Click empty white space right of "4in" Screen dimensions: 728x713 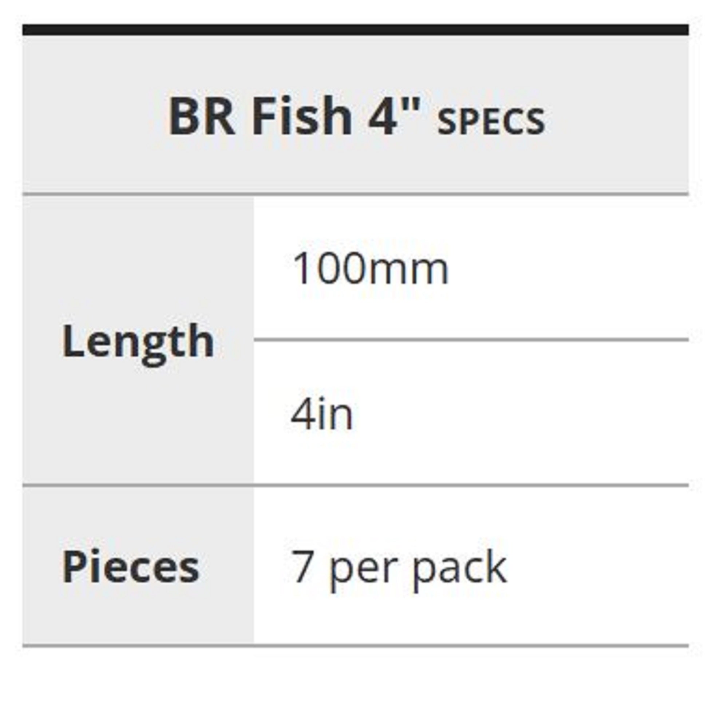[x=524, y=414]
